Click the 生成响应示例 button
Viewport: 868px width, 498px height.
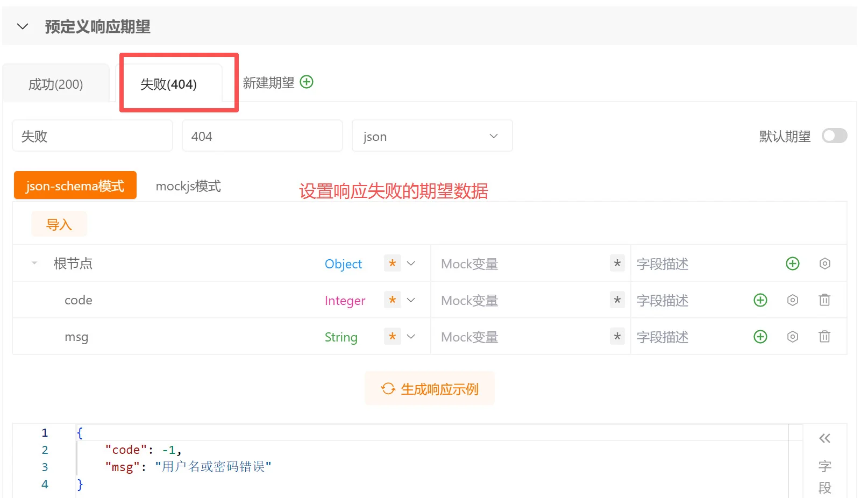click(x=429, y=388)
